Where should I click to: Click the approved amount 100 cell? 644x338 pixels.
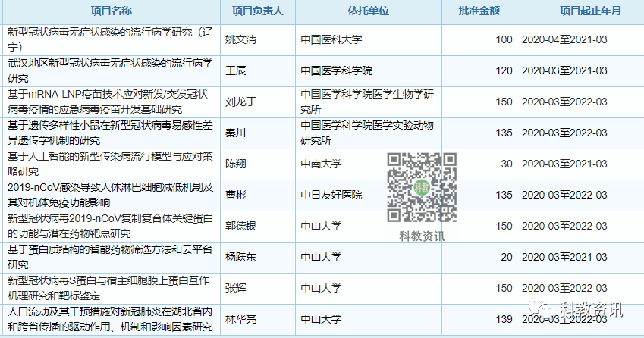(504, 40)
